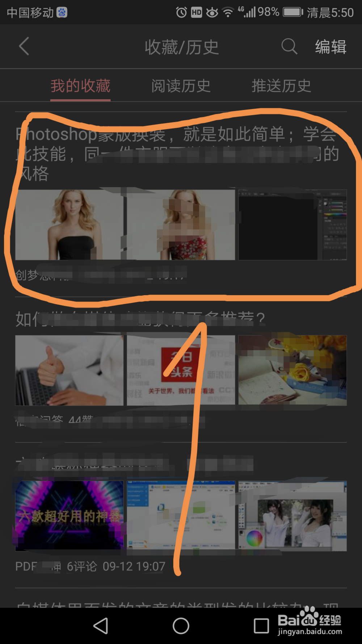Tap the back arrow icon
This screenshot has height=644, width=362.
tap(24, 46)
